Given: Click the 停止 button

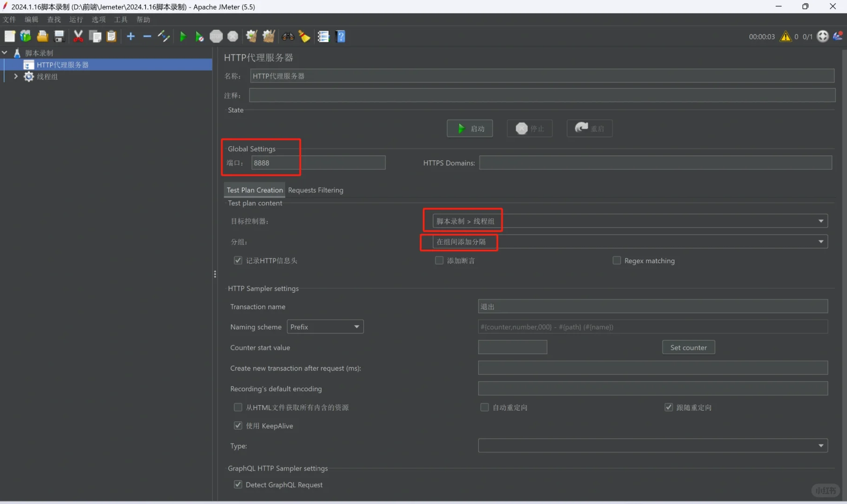Looking at the screenshot, I should pyautogui.click(x=529, y=128).
